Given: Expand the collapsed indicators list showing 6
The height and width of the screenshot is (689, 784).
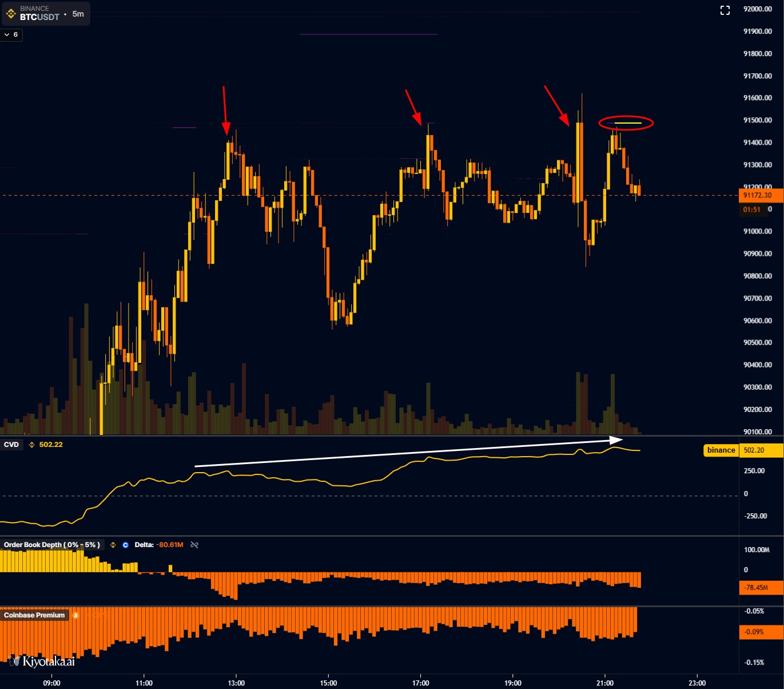Looking at the screenshot, I should pyautogui.click(x=11, y=35).
